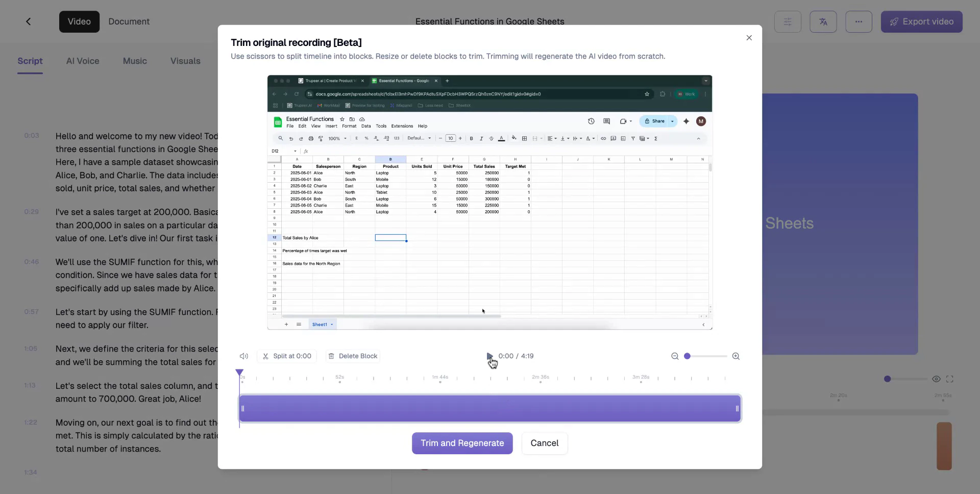Image resolution: width=980 pixels, height=494 pixels.
Task: Switch to the Visuals tab
Action: pos(185,61)
